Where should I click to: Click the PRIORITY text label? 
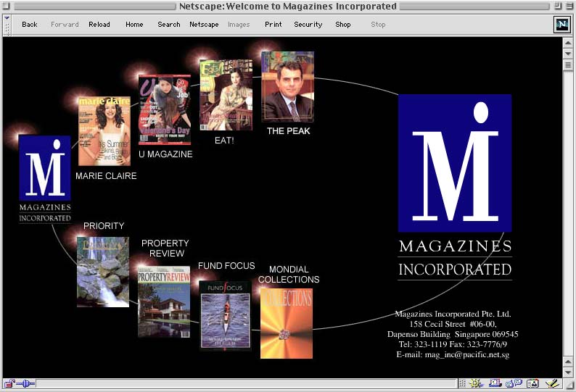click(x=104, y=226)
